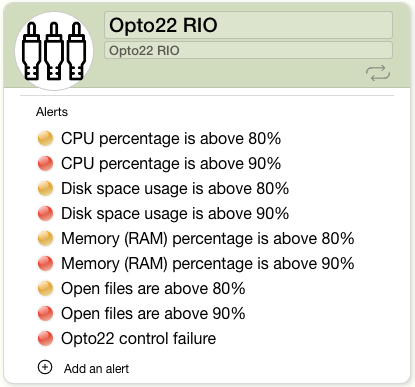Click red dot for Opto22 control failure
Screen dimensions: 415x387
pyautogui.click(x=45, y=338)
